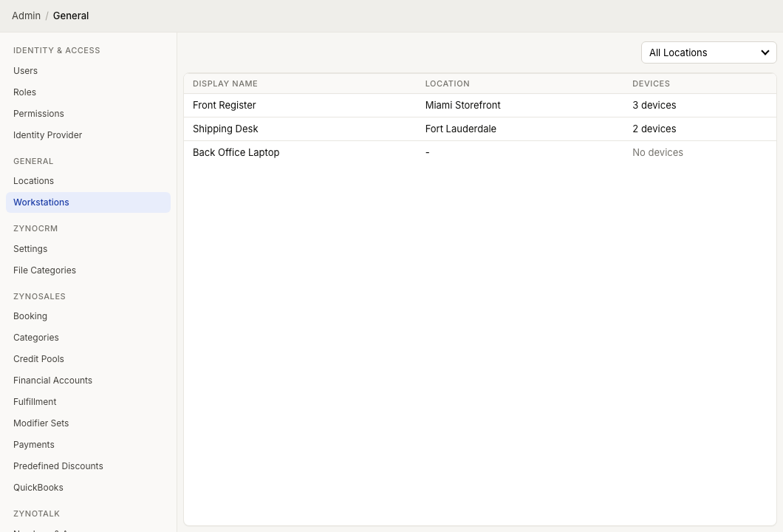Click the ZYNOCRM section heading
The width and height of the screenshot is (783, 532).
click(35, 228)
